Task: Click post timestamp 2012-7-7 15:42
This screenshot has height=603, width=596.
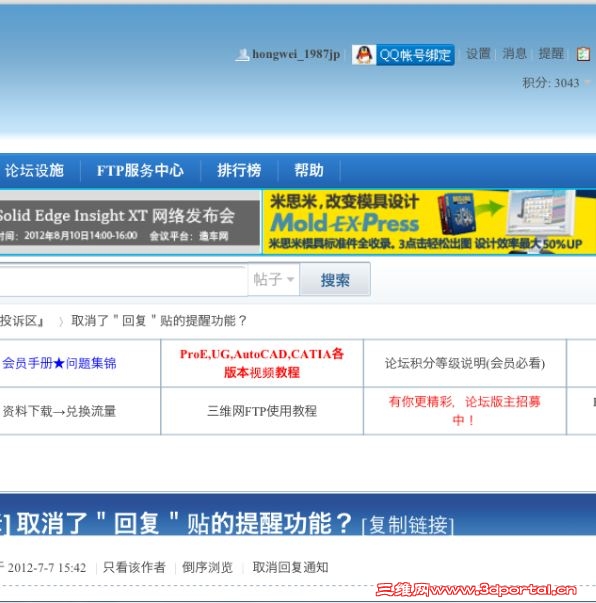Action: click(47, 568)
